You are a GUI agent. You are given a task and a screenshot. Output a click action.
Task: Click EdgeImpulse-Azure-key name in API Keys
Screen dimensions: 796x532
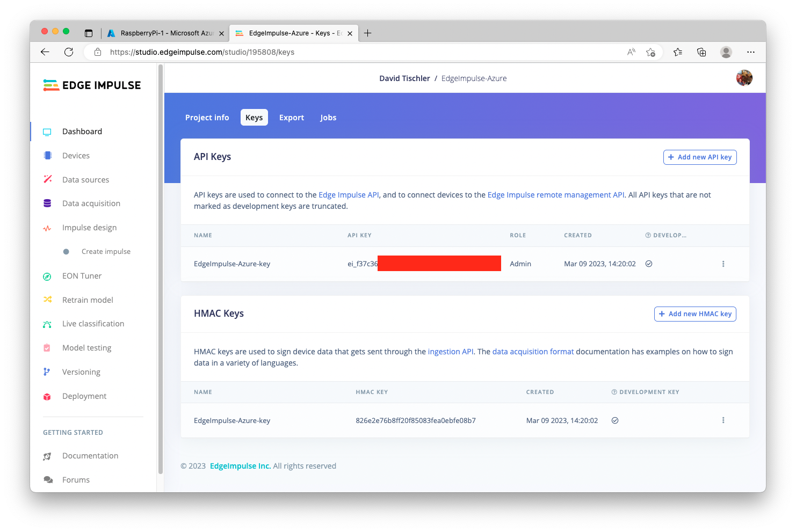(x=232, y=264)
